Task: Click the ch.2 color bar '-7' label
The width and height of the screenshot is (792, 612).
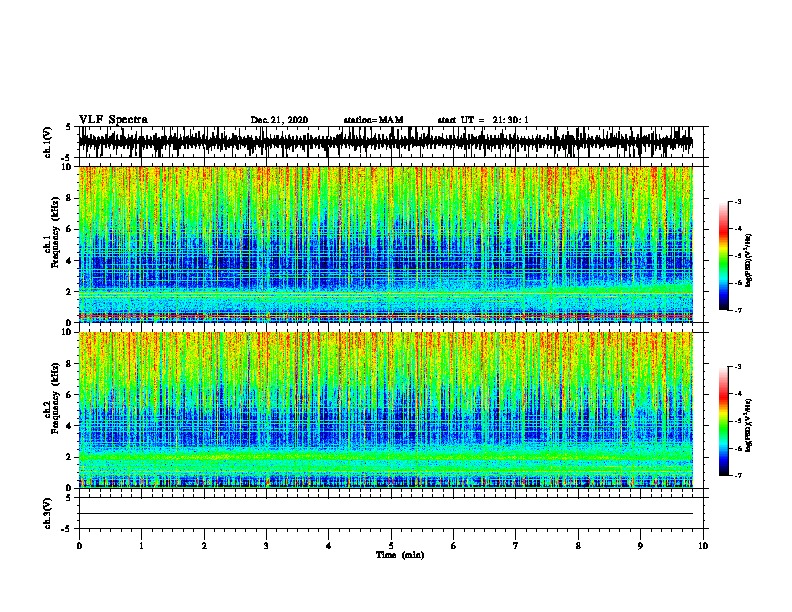Action: pyautogui.click(x=738, y=476)
